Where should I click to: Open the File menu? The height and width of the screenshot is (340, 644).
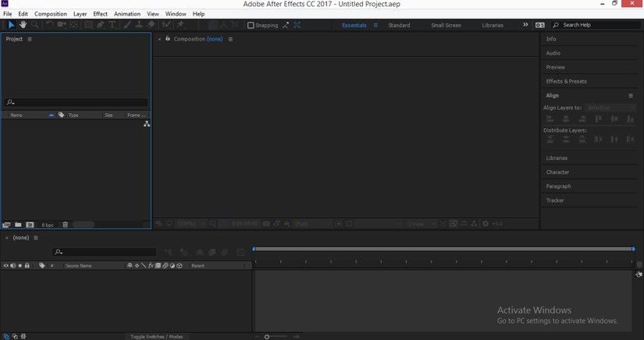7,13
